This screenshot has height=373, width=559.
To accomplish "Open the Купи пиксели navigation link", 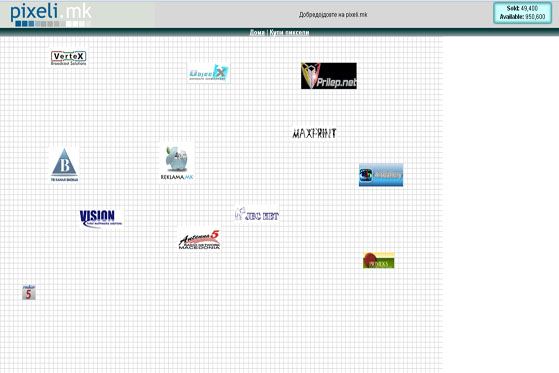I will 289,32.
